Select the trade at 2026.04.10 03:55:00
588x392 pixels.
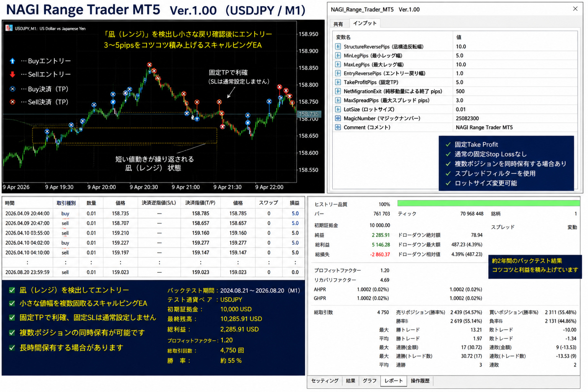pos(154,233)
